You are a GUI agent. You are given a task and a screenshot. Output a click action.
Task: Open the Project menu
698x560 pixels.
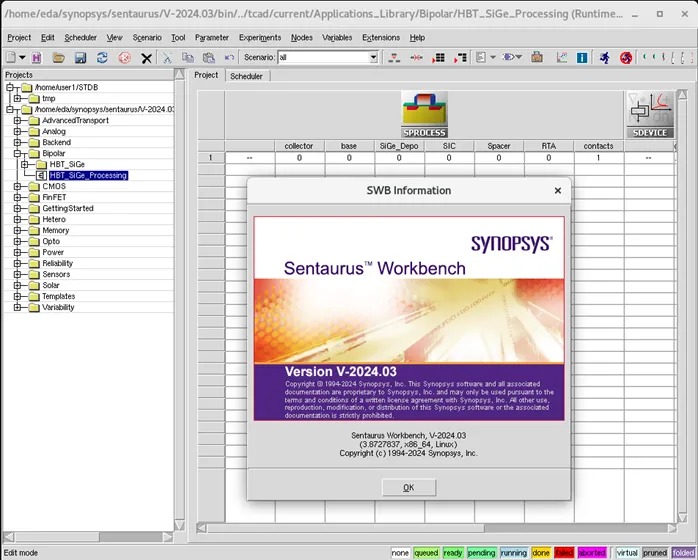click(x=19, y=38)
